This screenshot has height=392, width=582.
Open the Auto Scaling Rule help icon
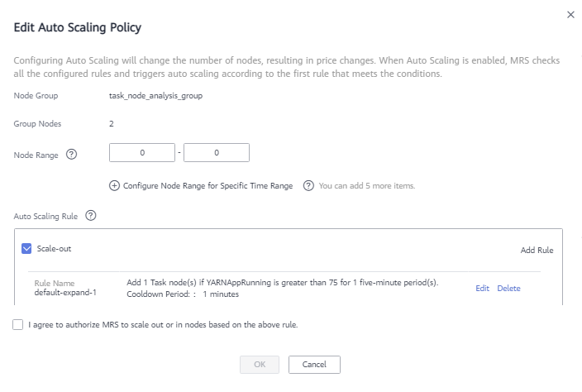coord(91,216)
